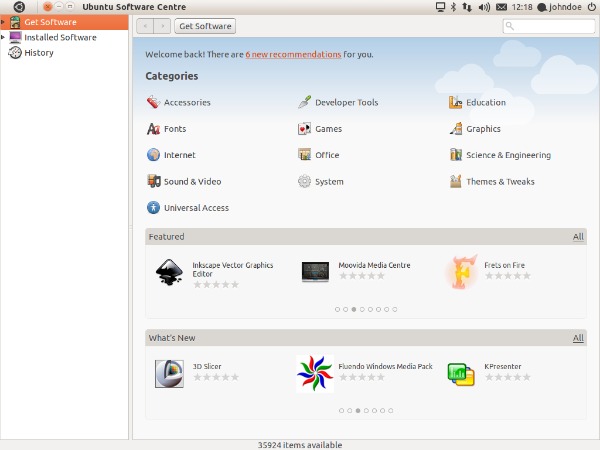Go back with the left arrow button

(x=145, y=26)
